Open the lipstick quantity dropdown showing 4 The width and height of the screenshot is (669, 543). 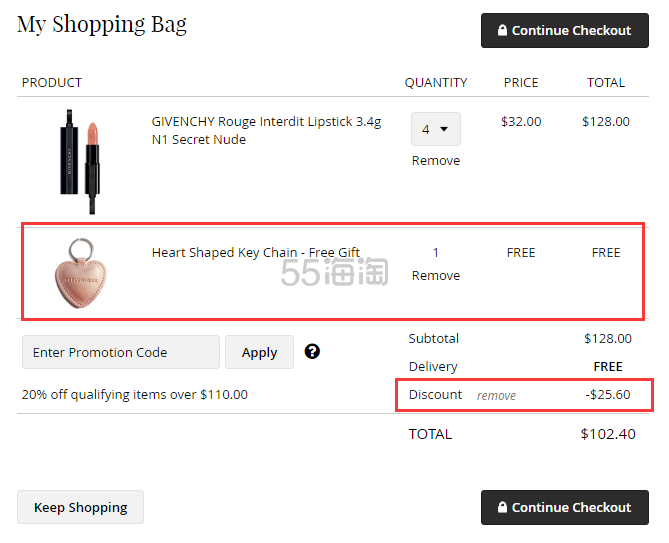click(x=436, y=129)
